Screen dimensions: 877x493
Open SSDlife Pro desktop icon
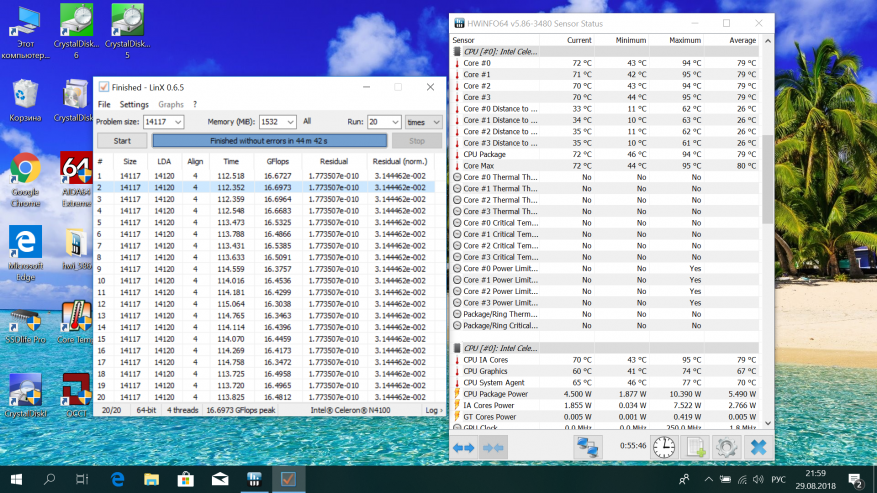[x=25, y=326]
